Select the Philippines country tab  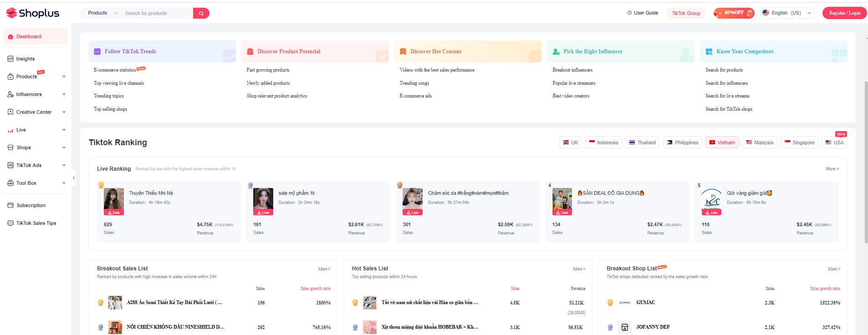[682, 142]
